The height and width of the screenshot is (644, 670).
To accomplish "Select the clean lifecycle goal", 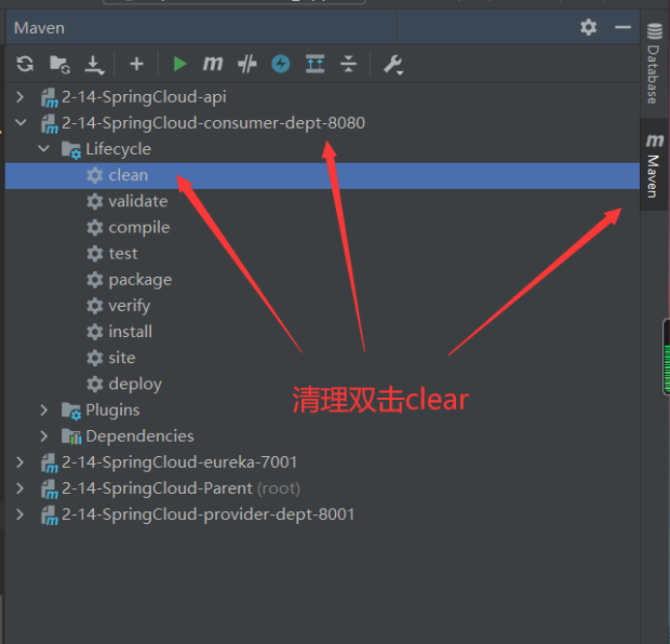I will 322,175.
